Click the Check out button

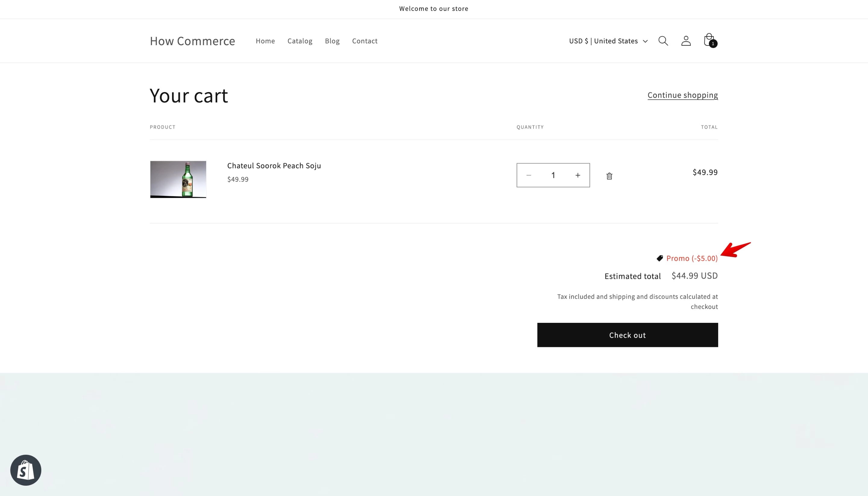(627, 335)
